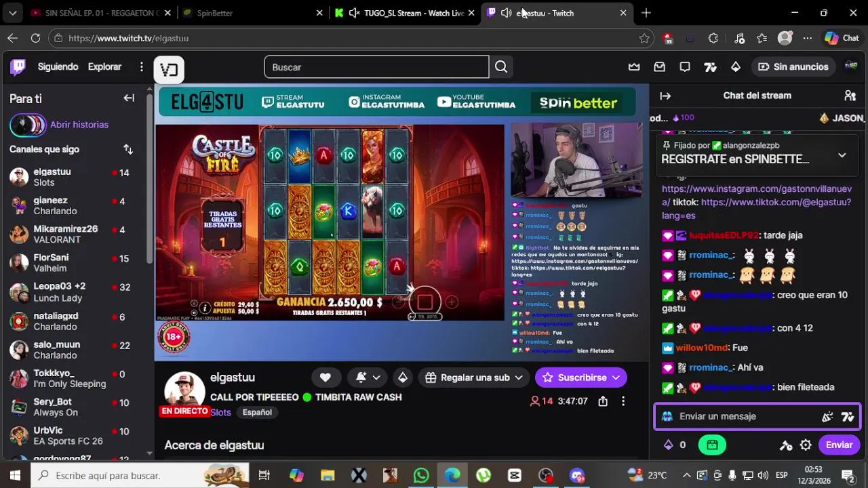Screen dimensions: 868x488
Task: Open the Abrir historias link
Action: tap(79, 125)
